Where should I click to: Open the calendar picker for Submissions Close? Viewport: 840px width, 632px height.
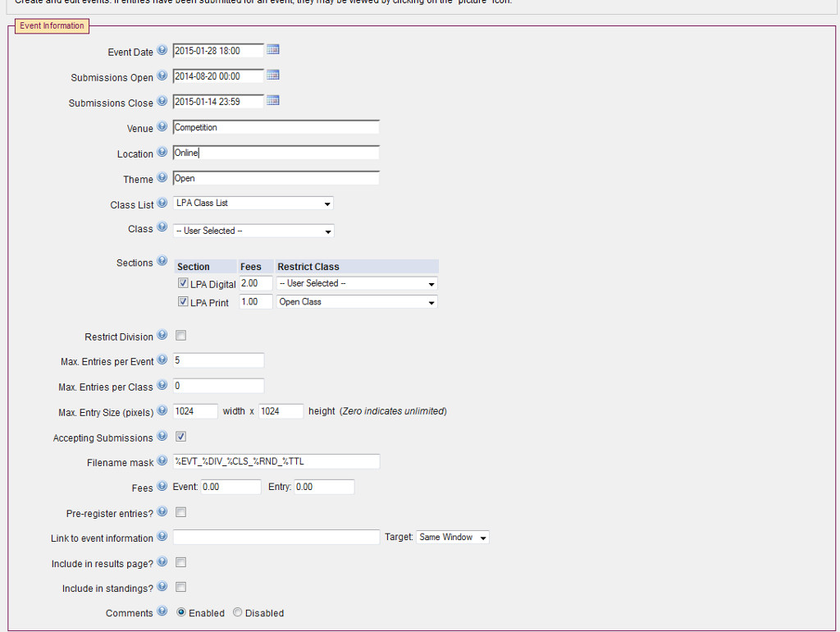point(273,101)
